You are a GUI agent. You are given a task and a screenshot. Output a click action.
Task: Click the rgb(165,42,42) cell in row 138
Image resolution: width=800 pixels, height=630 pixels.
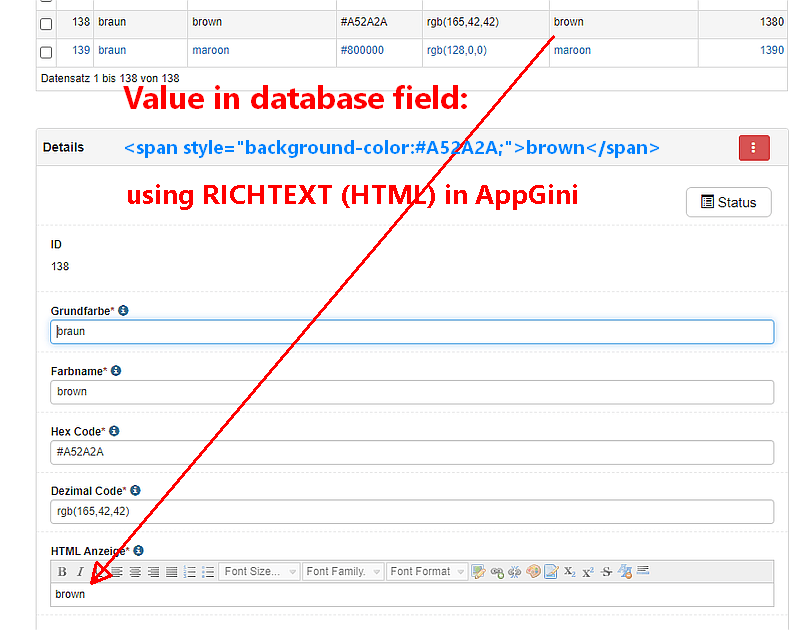(x=463, y=22)
